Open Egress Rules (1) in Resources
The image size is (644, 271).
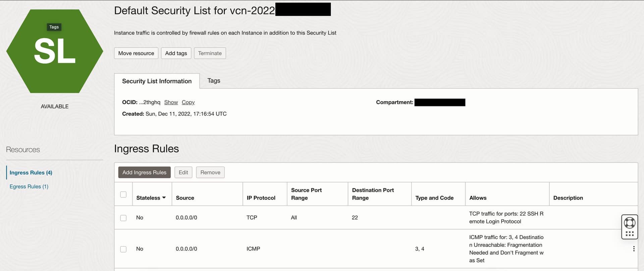click(29, 186)
